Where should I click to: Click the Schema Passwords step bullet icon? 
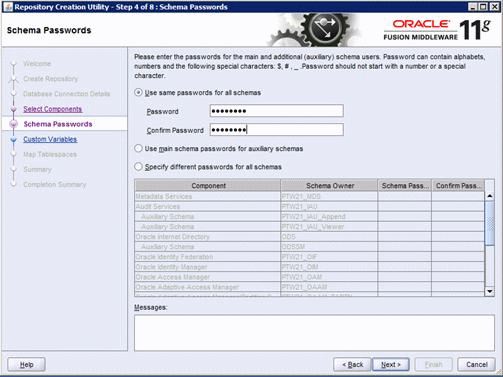point(14,124)
